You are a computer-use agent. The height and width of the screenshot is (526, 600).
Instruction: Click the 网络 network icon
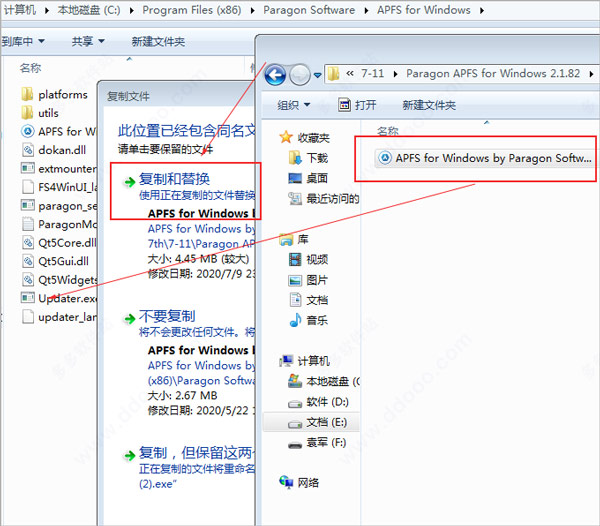point(286,482)
